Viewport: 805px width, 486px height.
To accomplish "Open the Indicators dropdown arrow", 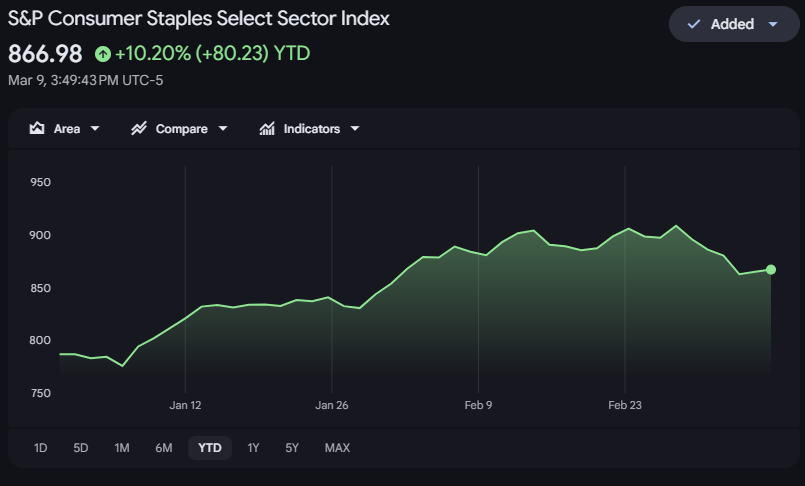I will pyautogui.click(x=355, y=129).
